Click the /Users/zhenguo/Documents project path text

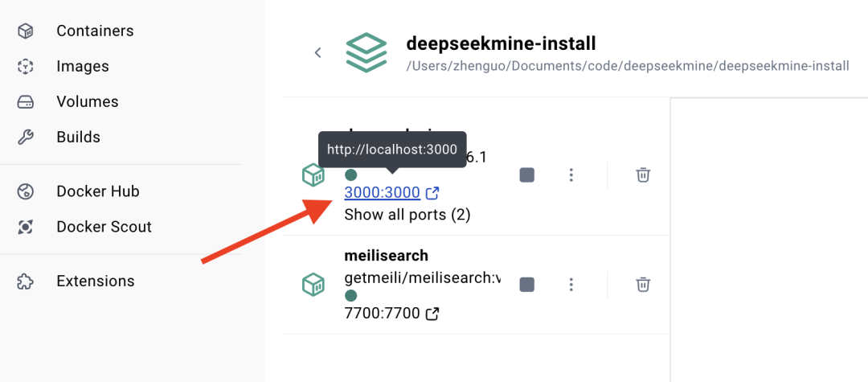click(627, 66)
